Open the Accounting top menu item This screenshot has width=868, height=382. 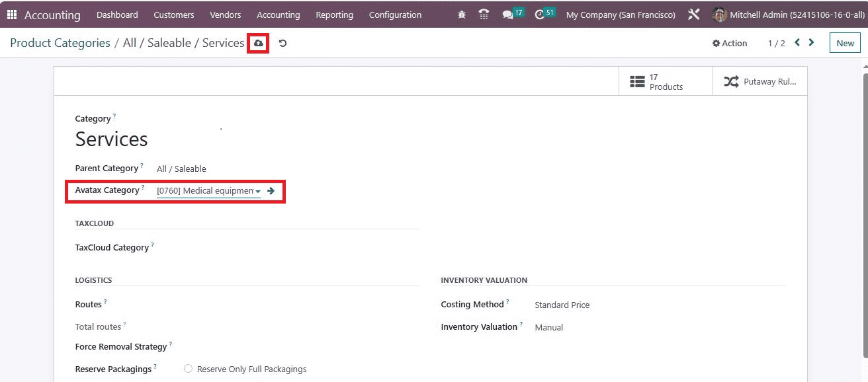[x=279, y=15]
